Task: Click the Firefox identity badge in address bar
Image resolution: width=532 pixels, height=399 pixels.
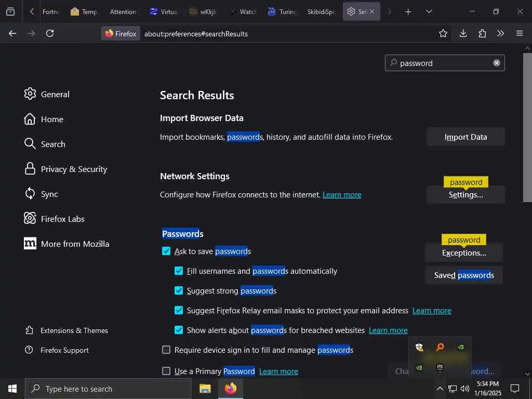Action: (121, 34)
